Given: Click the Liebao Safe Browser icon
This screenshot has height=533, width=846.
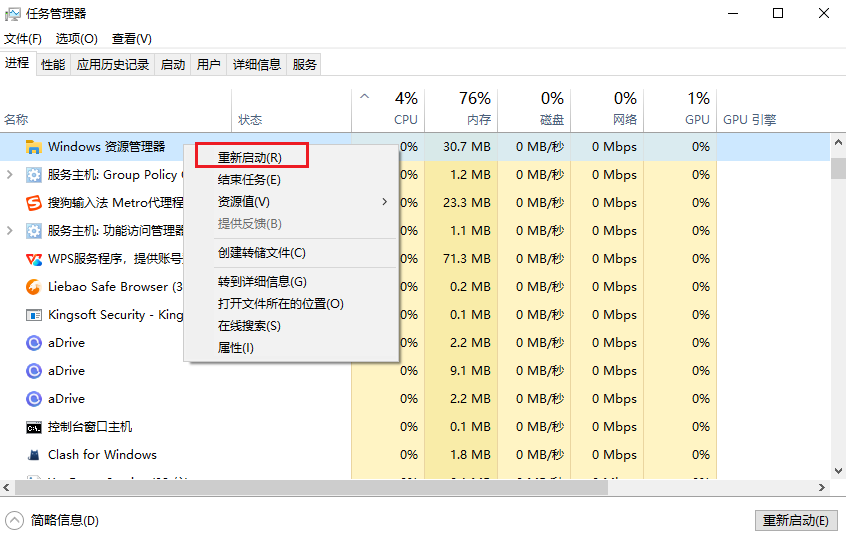Looking at the screenshot, I should [33, 286].
